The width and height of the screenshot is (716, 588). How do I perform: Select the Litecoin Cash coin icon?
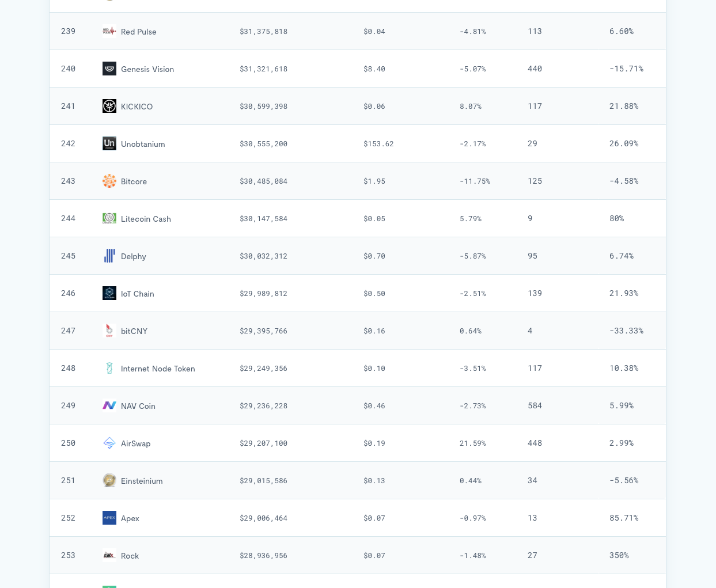point(109,218)
